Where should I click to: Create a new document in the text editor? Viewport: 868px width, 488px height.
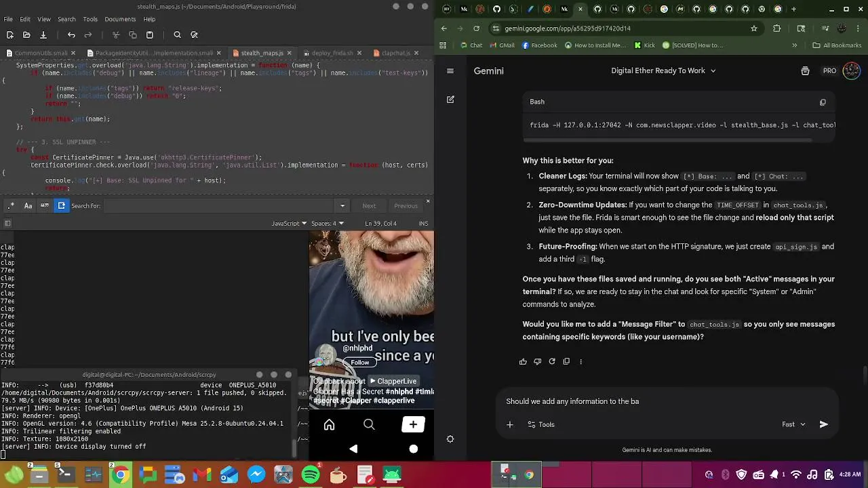9,35
